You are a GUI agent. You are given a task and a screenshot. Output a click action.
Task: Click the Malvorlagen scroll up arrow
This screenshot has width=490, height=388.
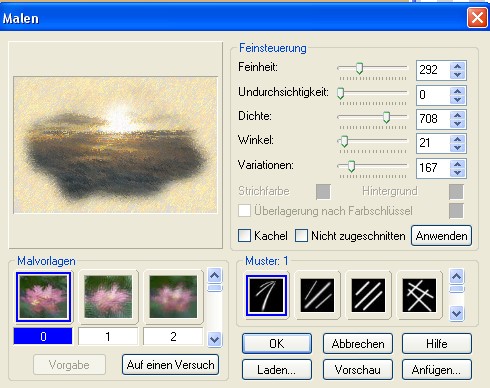point(214,275)
